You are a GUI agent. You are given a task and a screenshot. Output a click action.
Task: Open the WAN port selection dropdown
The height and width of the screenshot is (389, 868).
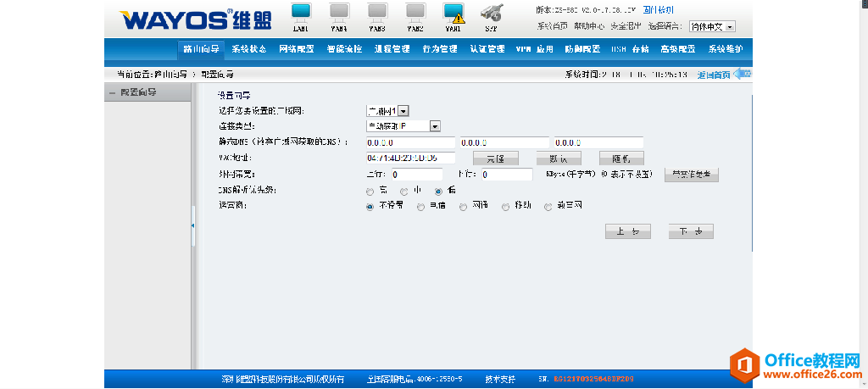tap(387, 110)
